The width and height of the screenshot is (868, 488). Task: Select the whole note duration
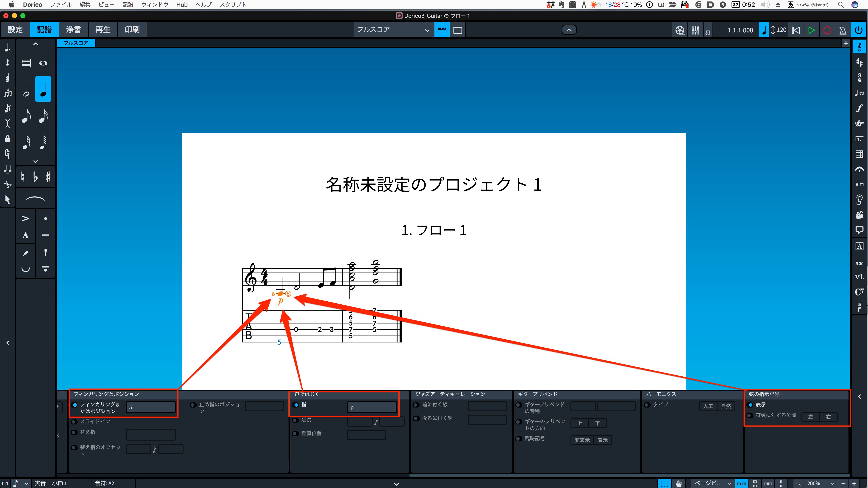coord(43,63)
